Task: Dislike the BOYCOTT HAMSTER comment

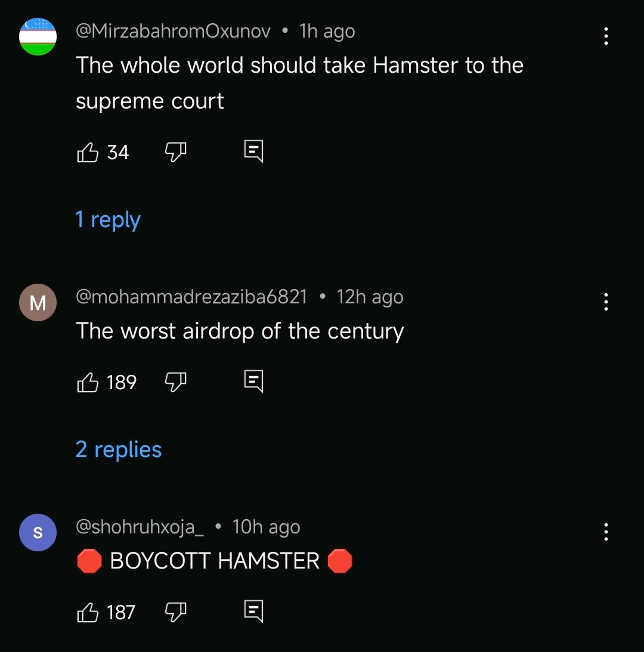Action: (175, 612)
